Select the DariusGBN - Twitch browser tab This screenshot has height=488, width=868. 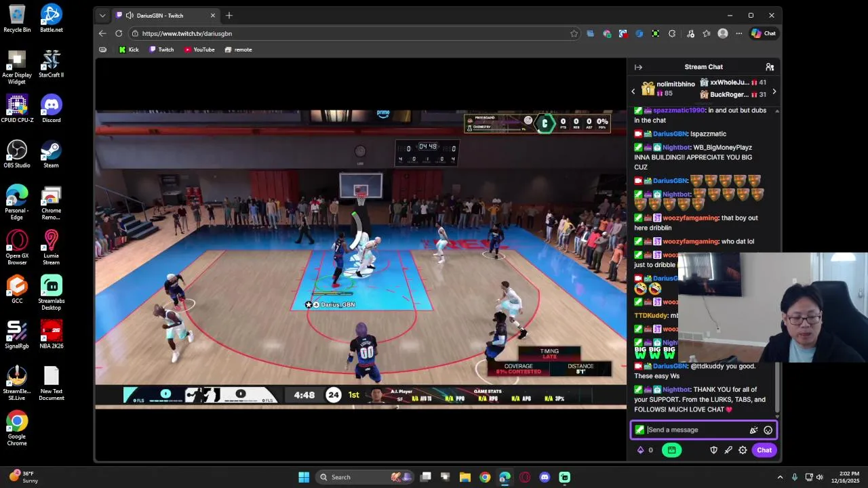165,15
